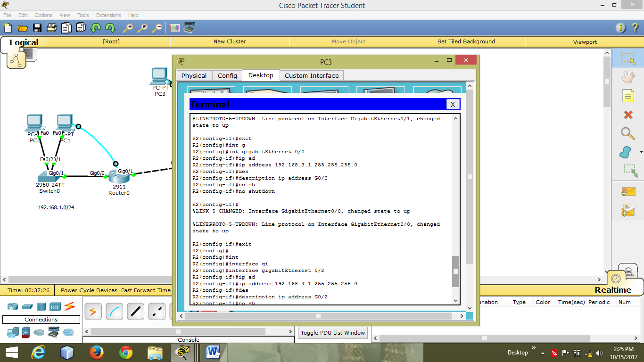The width and height of the screenshot is (644, 362).
Task: Open the Edit menu
Action: point(23,15)
